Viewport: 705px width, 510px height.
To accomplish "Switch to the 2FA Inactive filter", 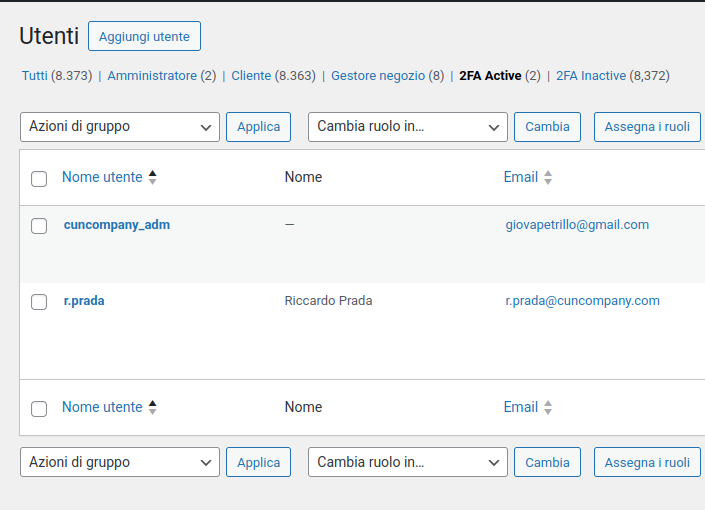I will (590, 76).
